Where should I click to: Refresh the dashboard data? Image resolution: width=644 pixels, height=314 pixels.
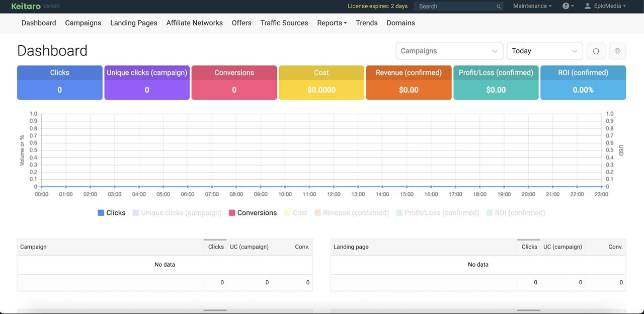coord(596,51)
